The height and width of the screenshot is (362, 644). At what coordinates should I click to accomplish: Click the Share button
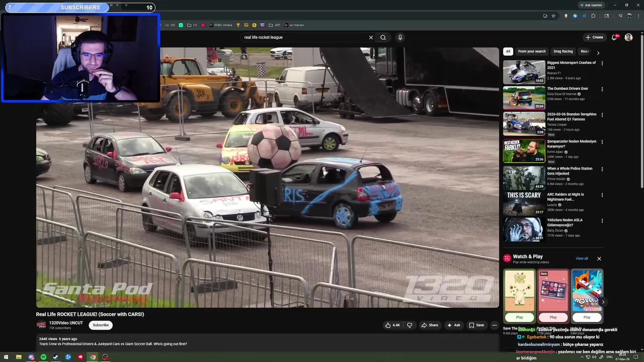[430, 325]
